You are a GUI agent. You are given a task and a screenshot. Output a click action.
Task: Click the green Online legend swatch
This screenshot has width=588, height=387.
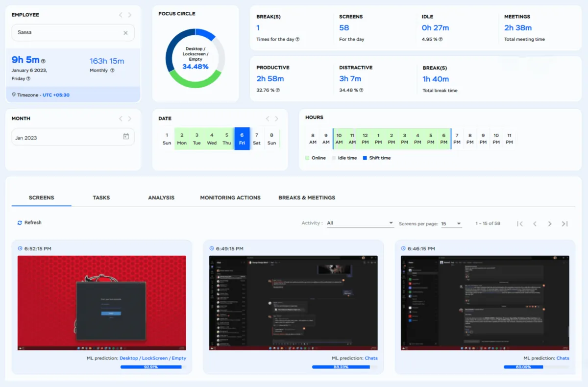point(307,158)
